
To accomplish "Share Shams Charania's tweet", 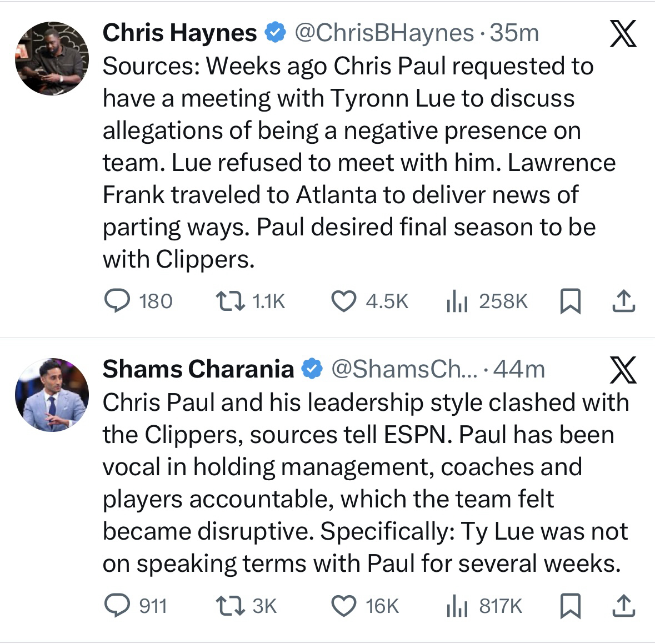I will tap(623, 606).
